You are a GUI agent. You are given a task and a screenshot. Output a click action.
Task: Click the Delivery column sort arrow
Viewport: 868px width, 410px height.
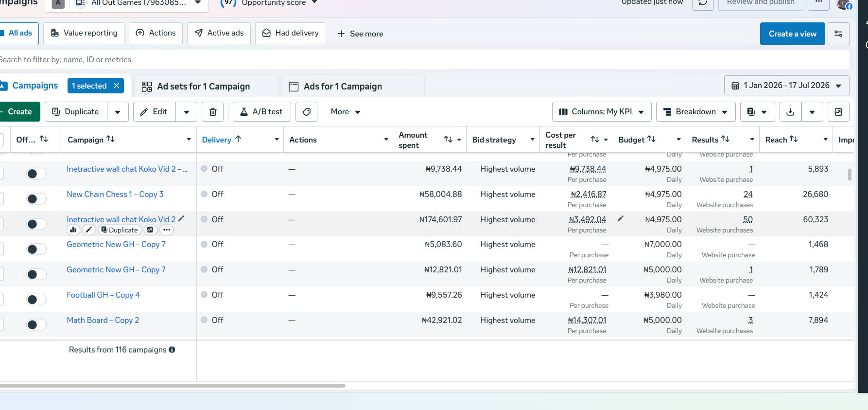(238, 139)
